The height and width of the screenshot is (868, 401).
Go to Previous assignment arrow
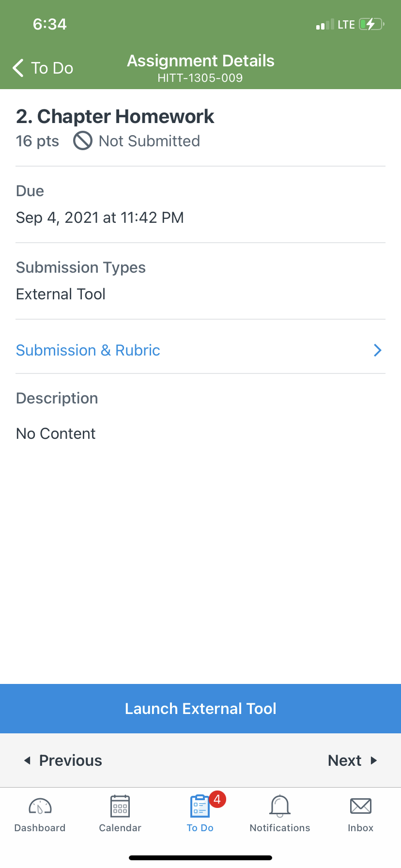click(x=28, y=760)
